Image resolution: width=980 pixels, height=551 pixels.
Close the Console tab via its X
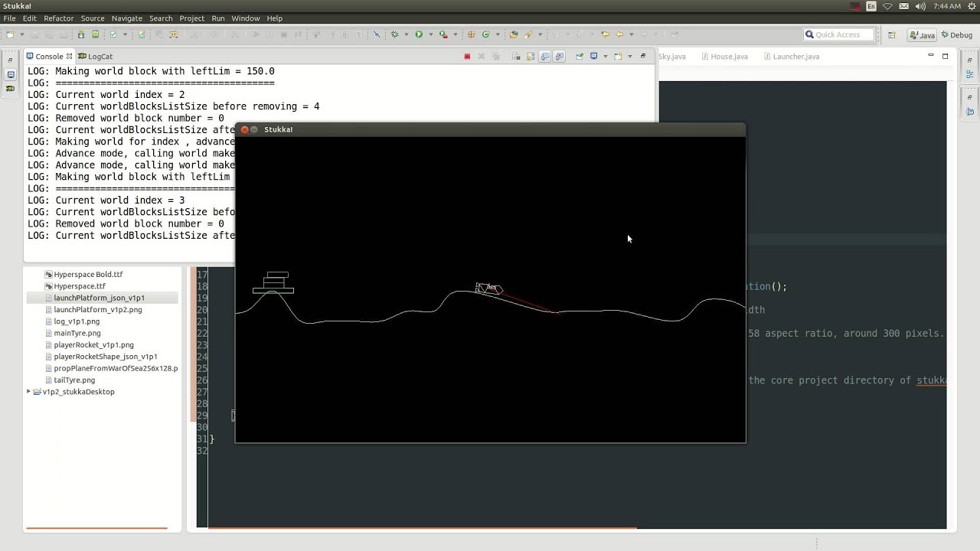tap(69, 56)
